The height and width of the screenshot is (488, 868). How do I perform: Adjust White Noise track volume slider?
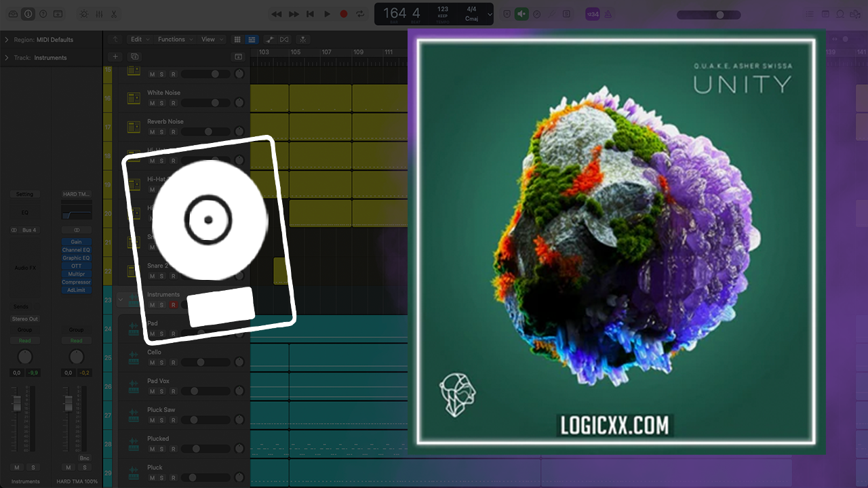(x=206, y=103)
